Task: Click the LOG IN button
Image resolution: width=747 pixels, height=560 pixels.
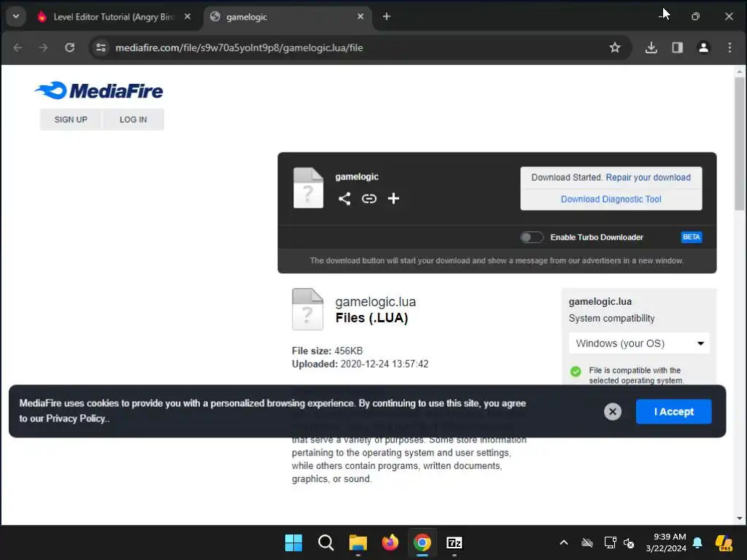Action: [133, 120]
